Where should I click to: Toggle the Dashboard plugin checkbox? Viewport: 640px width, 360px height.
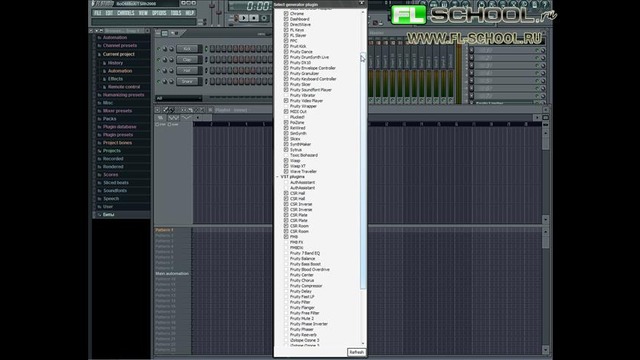click(x=286, y=19)
